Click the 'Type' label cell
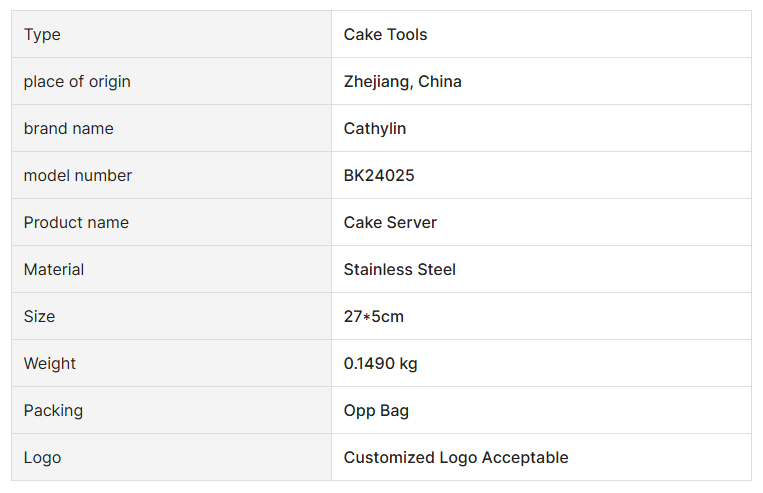 (42, 35)
